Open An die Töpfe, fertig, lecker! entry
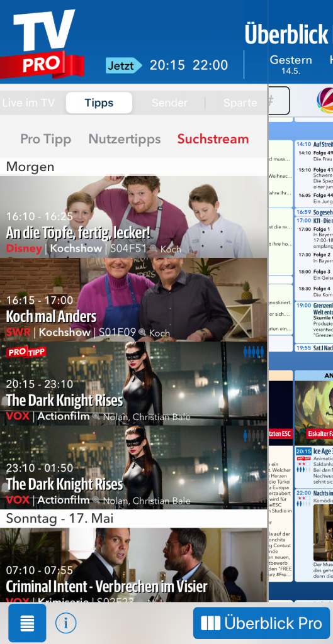Viewport: 333px width, 644px height. click(133, 217)
